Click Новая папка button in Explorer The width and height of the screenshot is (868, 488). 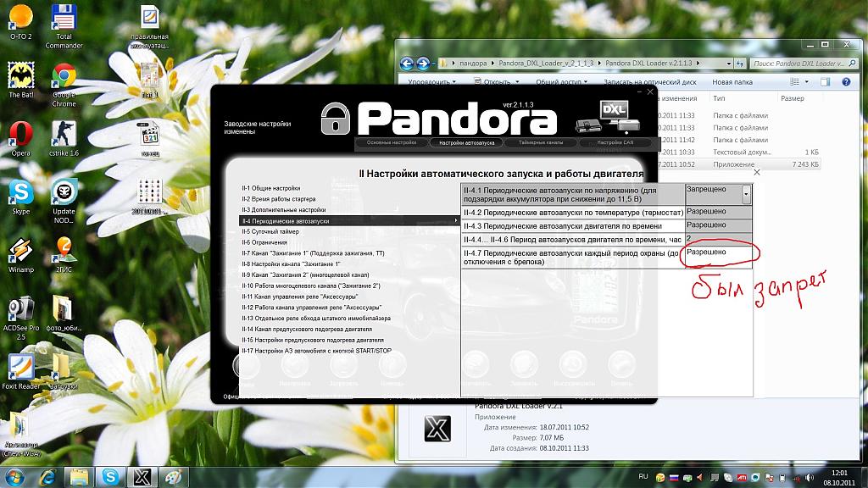click(732, 82)
